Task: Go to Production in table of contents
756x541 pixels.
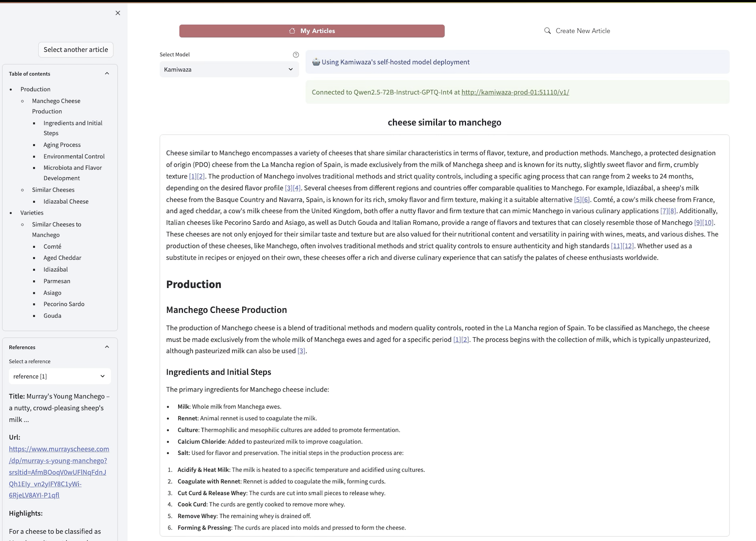Action: tap(35, 89)
